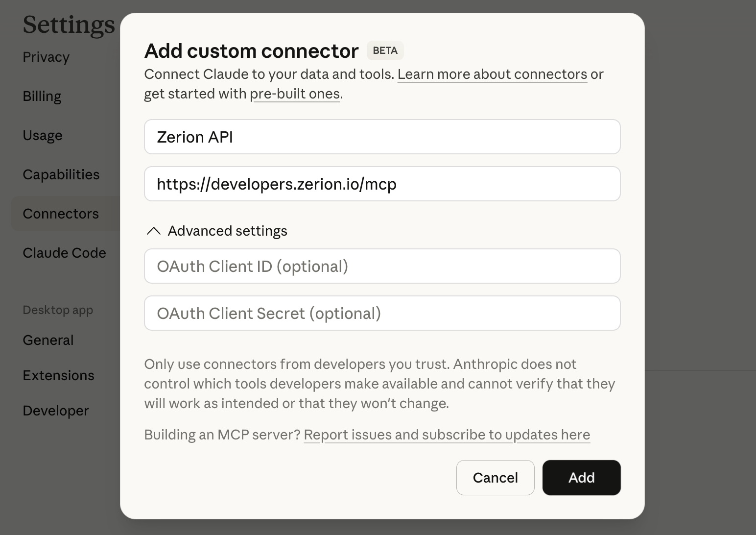Open the Capabilities settings page
756x535 pixels.
click(x=61, y=175)
